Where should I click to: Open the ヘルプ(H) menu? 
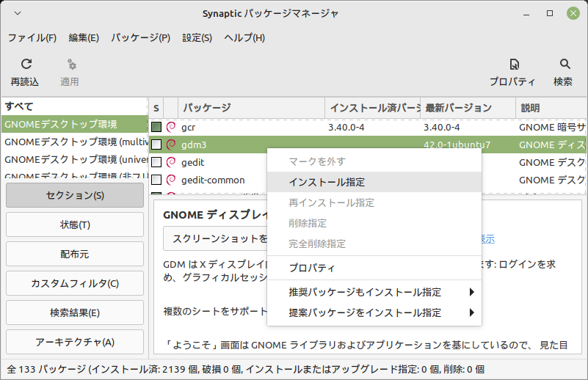click(x=244, y=38)
